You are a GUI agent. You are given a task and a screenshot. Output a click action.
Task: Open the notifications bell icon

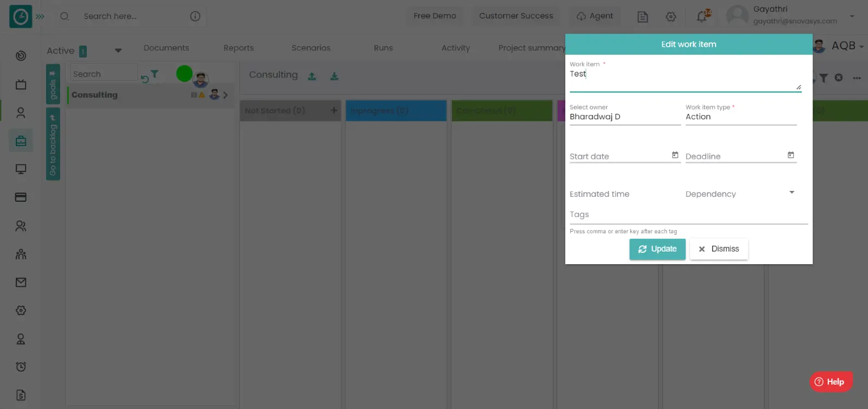tap(702, 16)
